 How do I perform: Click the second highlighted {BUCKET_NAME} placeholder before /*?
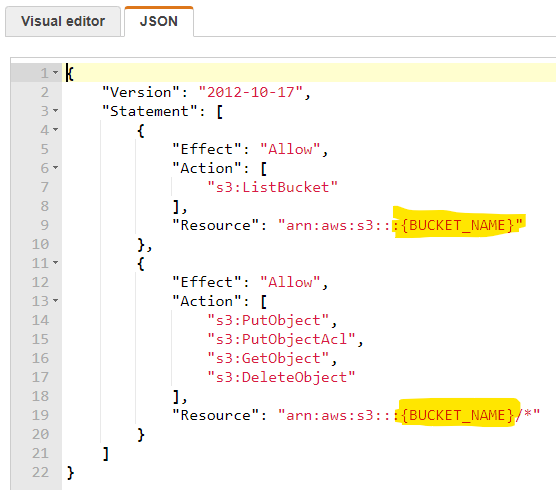click(457, 415)
